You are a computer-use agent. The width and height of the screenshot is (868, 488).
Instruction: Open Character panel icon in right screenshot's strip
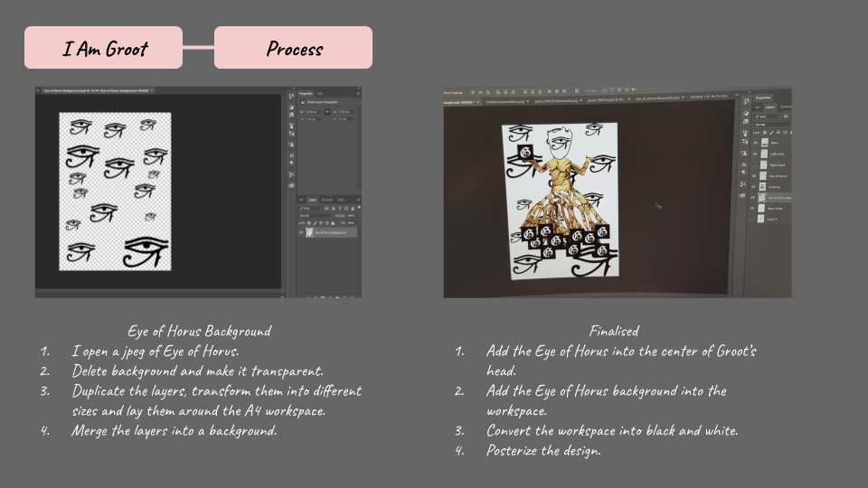[743, 164]
